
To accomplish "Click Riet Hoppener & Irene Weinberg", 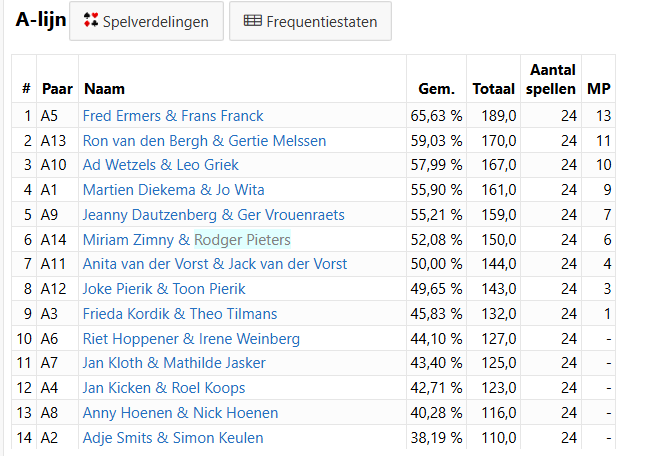I will (x=191, y=339).
